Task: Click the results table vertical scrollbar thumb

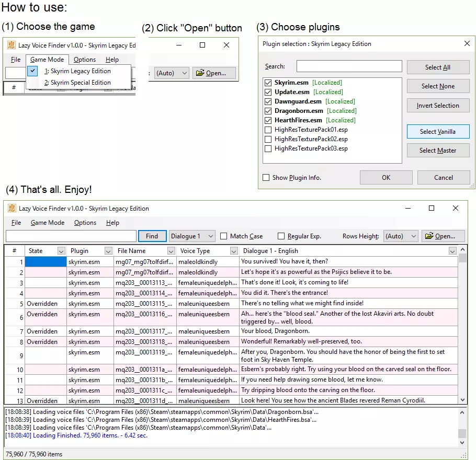Action: click(462, 258)
